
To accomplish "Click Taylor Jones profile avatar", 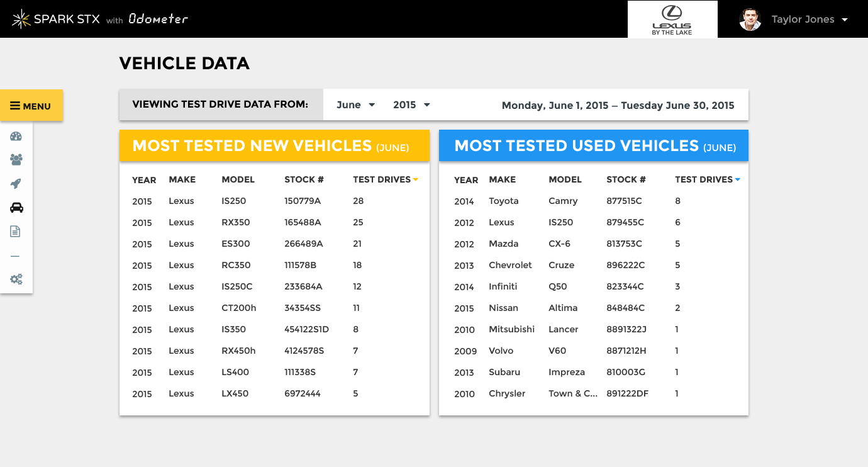I will [750, 20].
